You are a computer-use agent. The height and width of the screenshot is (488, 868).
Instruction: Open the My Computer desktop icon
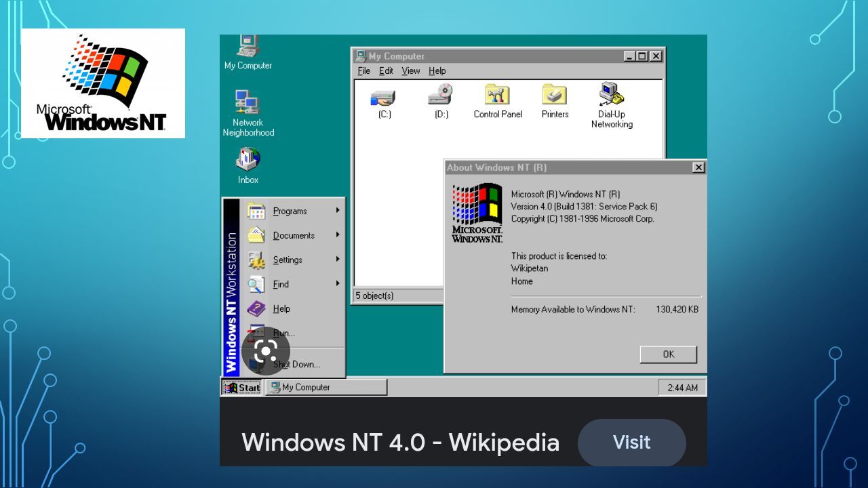[x=248, y=53]
